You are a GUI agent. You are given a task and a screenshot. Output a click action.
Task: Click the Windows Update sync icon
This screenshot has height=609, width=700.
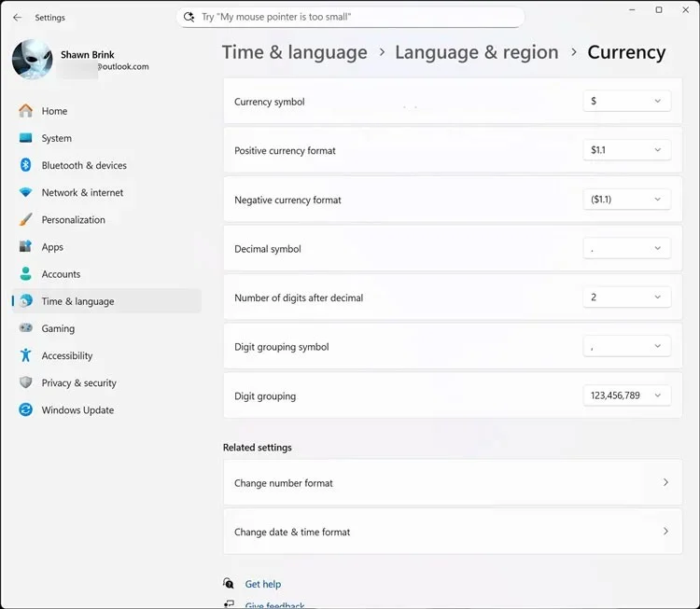point(25,410)
